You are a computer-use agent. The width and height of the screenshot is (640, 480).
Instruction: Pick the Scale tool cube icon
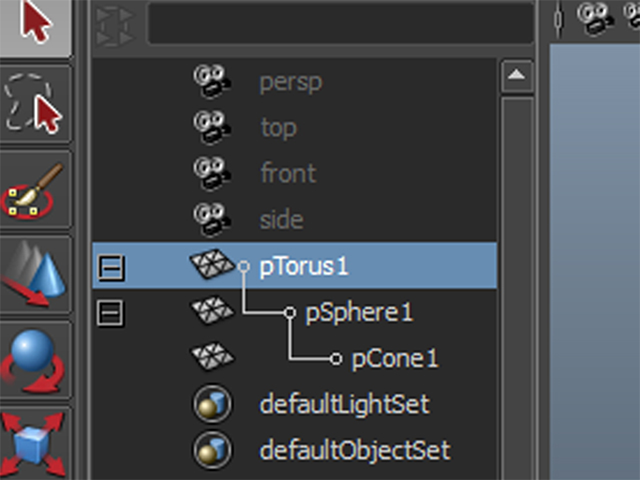pyautogui.click(x=36, y=444)
